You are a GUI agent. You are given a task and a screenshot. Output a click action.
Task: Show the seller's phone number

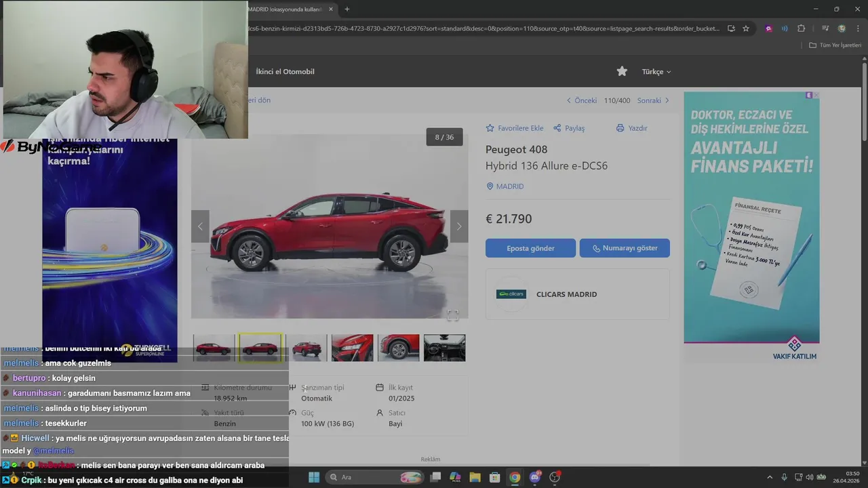tap(625, 248)
